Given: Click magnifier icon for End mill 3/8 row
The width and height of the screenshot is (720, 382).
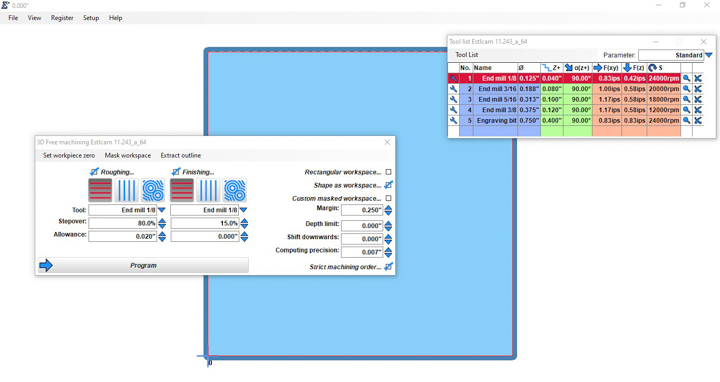Looking at the screenshot, I should pos(686,110).
